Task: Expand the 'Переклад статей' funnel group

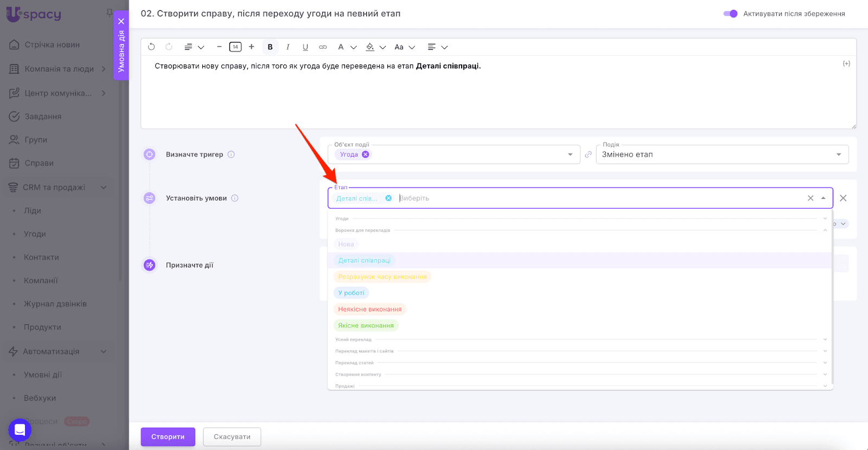Action: click(825, 363)
